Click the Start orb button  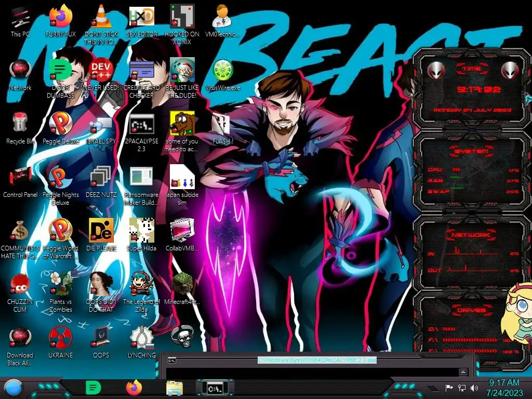point(13,388)
